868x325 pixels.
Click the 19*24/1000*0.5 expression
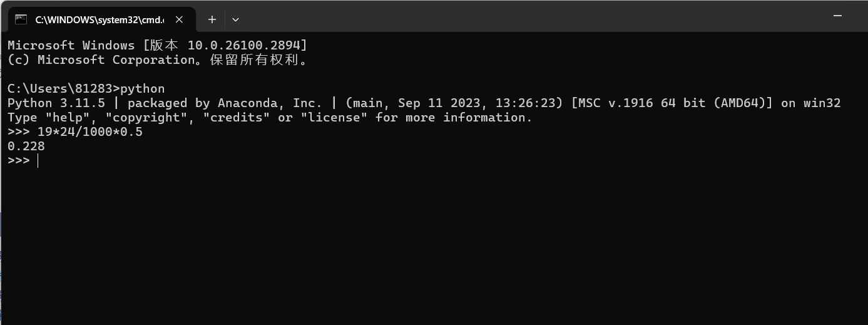click(89, 132)
